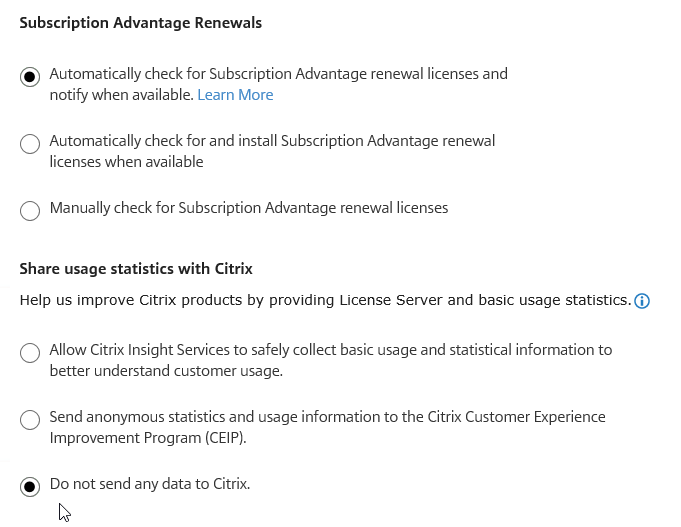Open the info icon beside usage statistics description

point(641,301)
